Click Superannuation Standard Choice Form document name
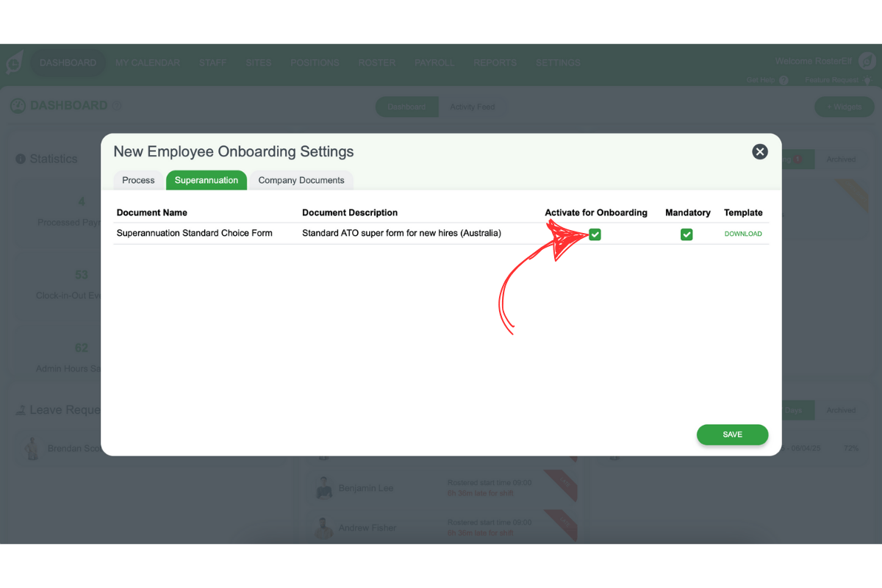The height and width of the screenshot is (588, 882). point(195,233)
